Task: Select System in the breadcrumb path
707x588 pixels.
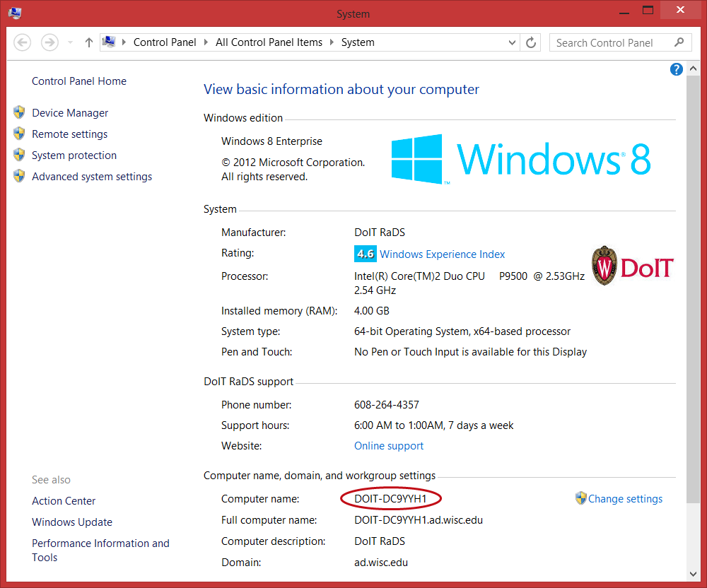Action: coord(358,42)
